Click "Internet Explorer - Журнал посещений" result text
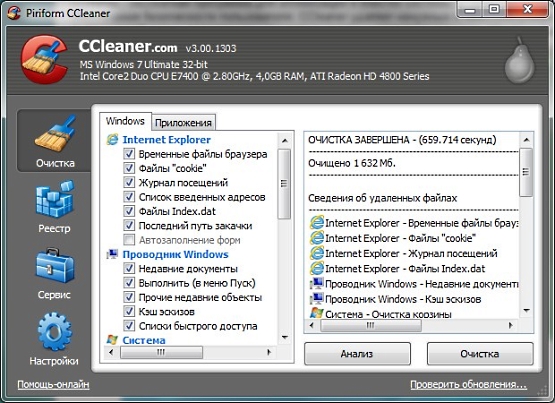This screenshot has height=403, width=555. 411,253
